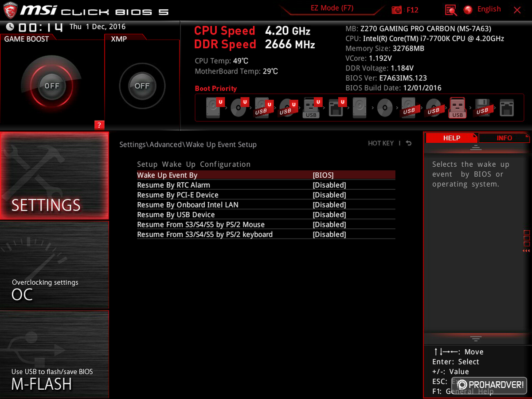Select UEFI USB CD/DVD boot icon
The image size is (532, 399).
pyautogui.click(x=287, y=108)
